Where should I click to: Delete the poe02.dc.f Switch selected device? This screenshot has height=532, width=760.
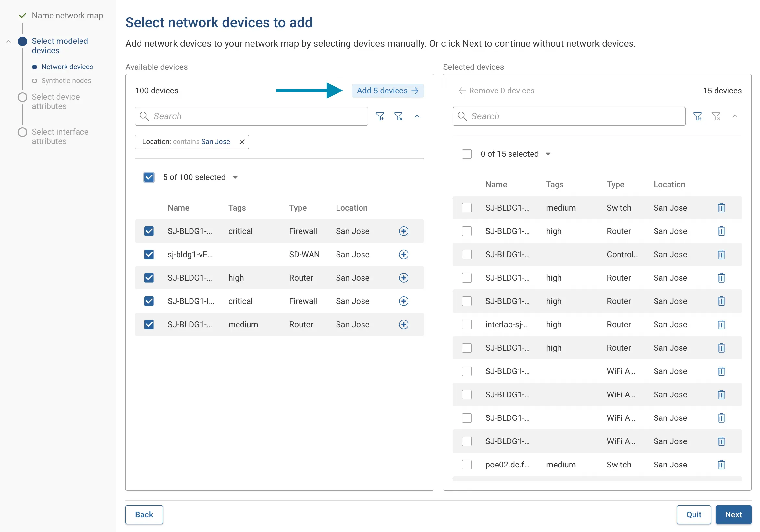coord(721,465)
